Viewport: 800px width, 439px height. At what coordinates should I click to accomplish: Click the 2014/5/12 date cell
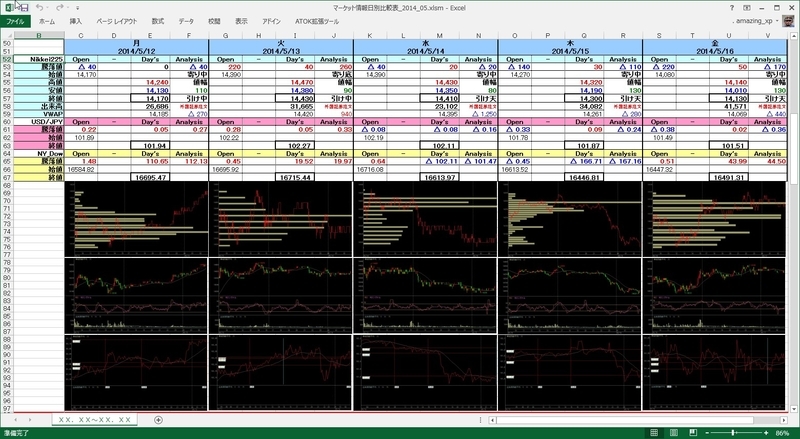click(136, 52)
